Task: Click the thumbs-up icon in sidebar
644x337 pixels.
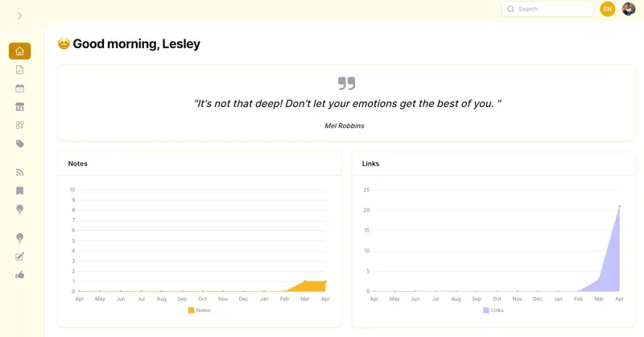Action: [x=19, y=275]
